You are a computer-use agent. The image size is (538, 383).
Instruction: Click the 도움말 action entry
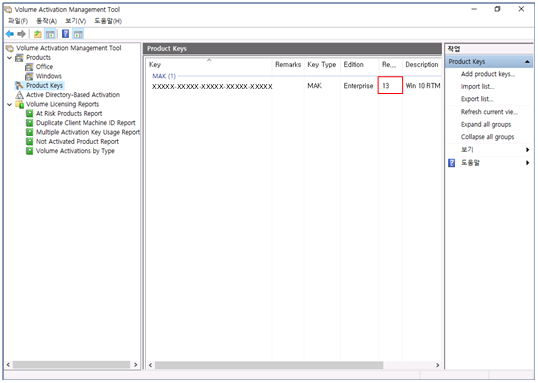pyautogui.click(x=470, y=163)
